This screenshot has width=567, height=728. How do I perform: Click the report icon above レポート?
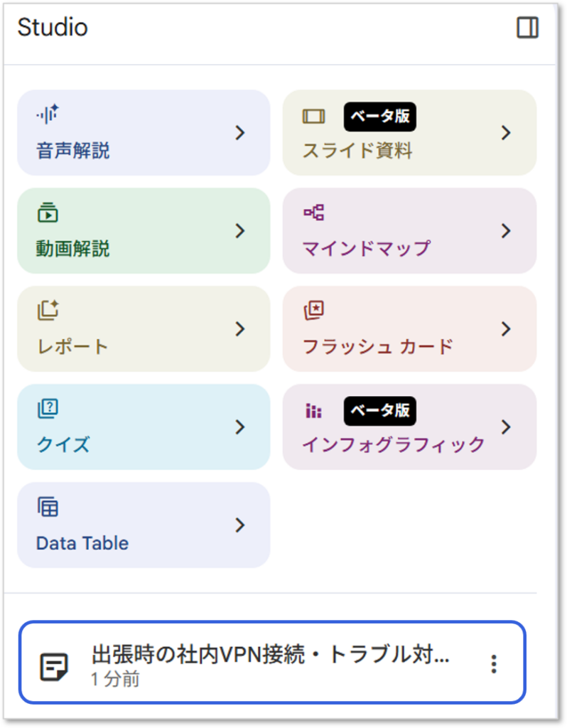tap(48, 310)
